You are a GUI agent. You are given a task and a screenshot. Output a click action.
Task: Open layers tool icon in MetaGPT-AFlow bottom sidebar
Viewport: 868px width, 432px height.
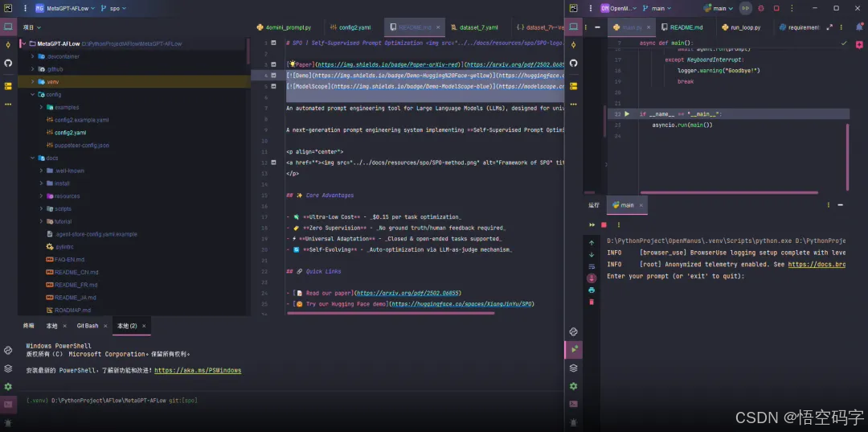coord(8,368)
